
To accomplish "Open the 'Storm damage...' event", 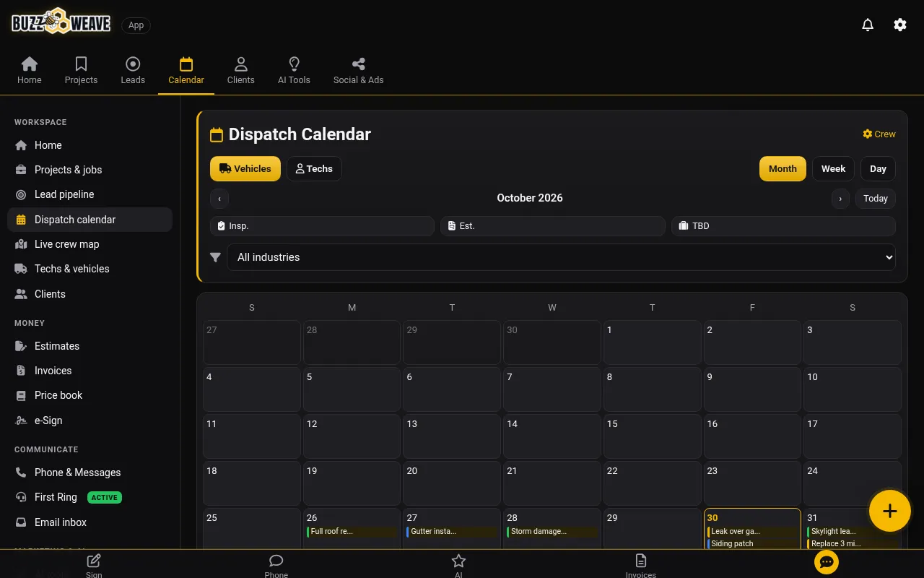I will click(552, 532).
